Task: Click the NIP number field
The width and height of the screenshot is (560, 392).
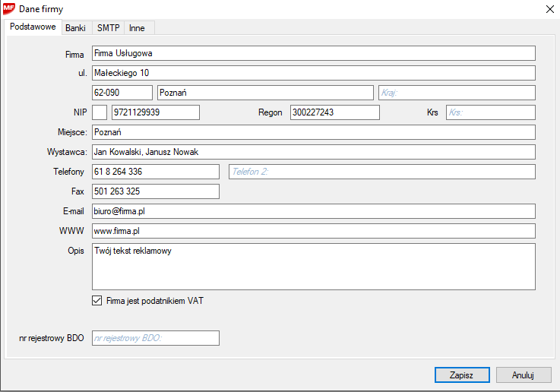Action: click(155, 112)
